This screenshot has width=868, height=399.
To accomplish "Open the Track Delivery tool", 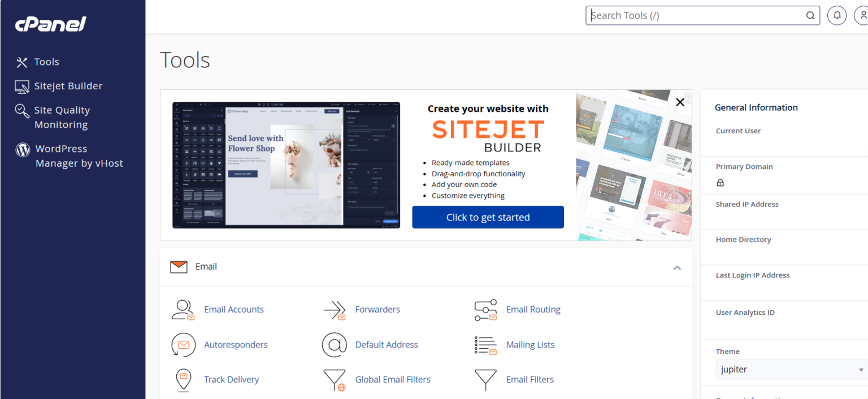I will [183, 380].
